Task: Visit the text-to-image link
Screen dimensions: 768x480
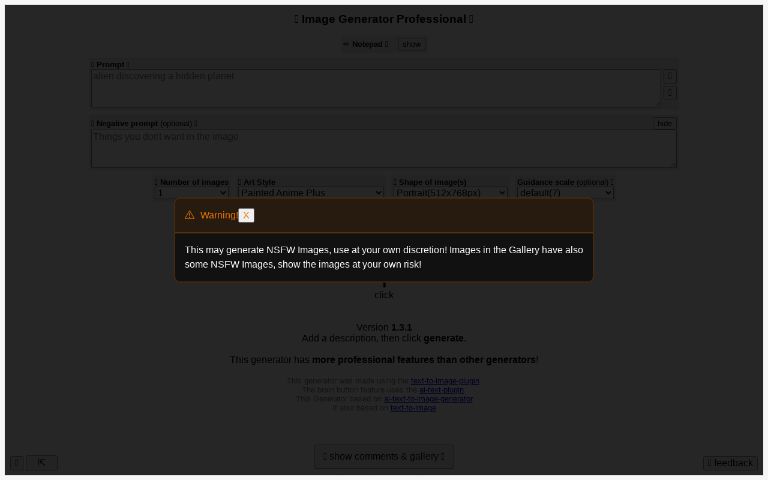Action: pos(413,408)
